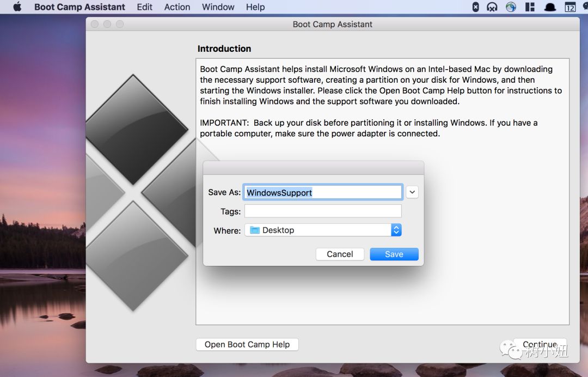This screenshot has width=588, height=377.
Task: Open the Where location popup arrows
Action: click(x=396, y=230)
